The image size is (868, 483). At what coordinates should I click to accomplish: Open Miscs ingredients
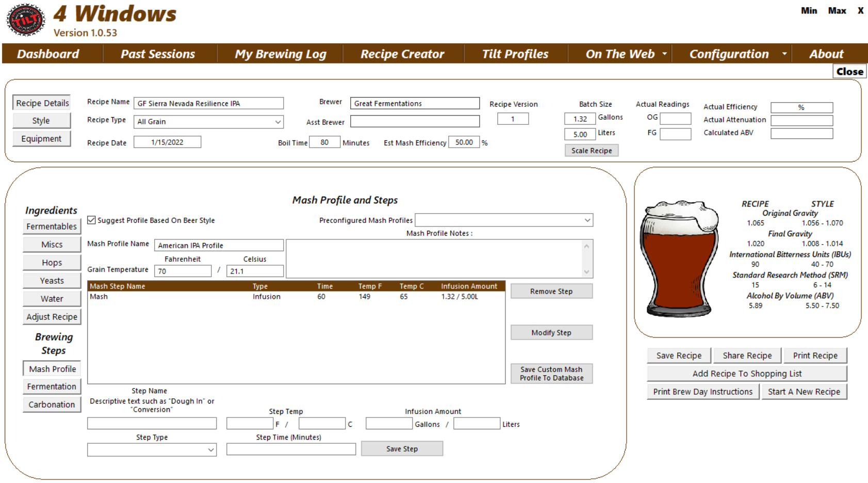[52, 245]
